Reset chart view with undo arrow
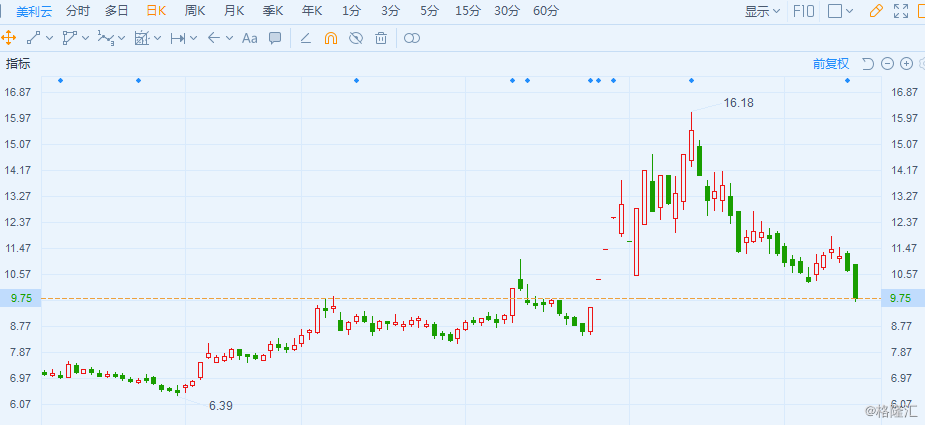 [867, 64]
